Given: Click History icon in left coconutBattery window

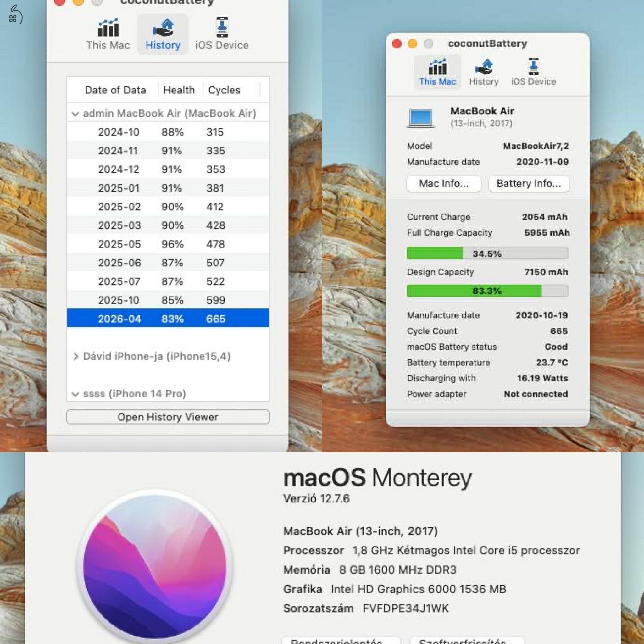Looking at the screenshot, I should pos(163,27).
